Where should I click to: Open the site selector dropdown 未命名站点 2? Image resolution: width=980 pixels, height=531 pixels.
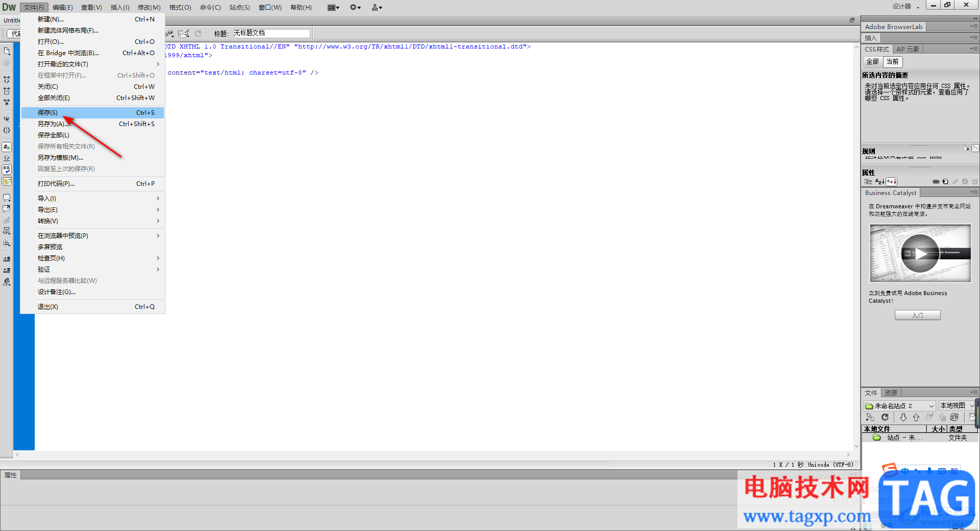[x=899, y=406]
